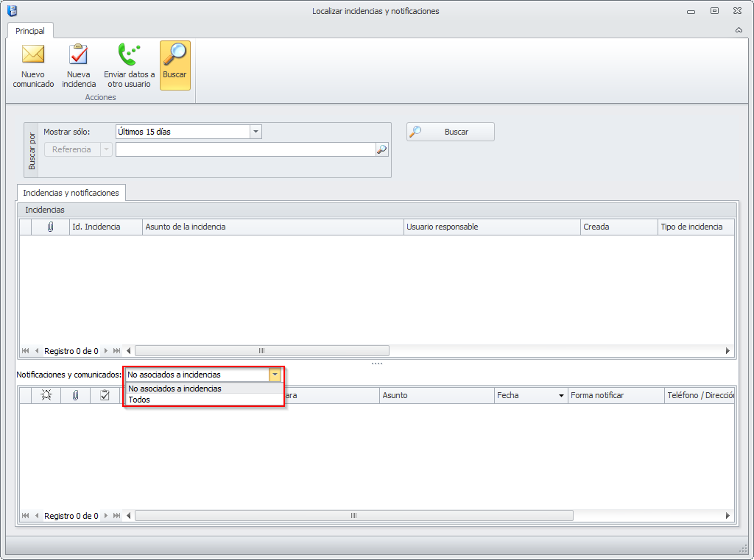Sort by attachment column in Incidencias grid
The image size is (754, 560).
(x=50, y=227)
